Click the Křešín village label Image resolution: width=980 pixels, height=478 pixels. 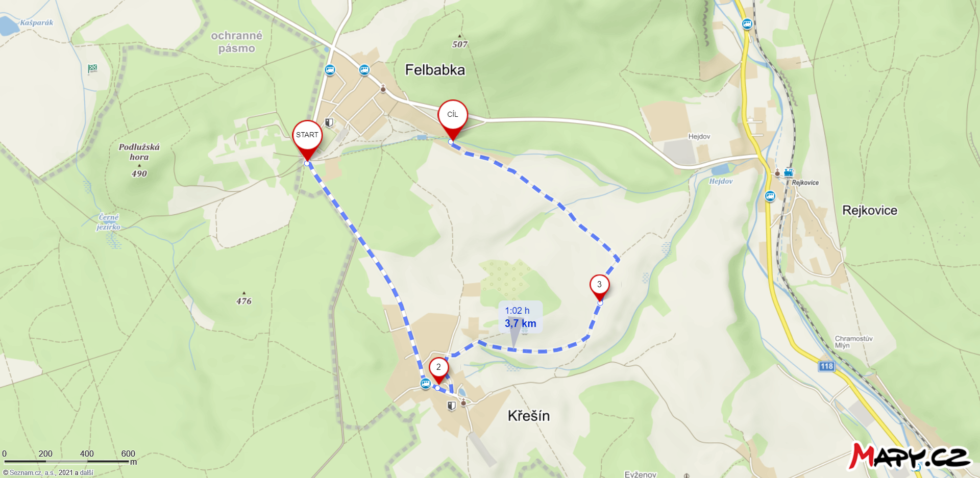529,416
